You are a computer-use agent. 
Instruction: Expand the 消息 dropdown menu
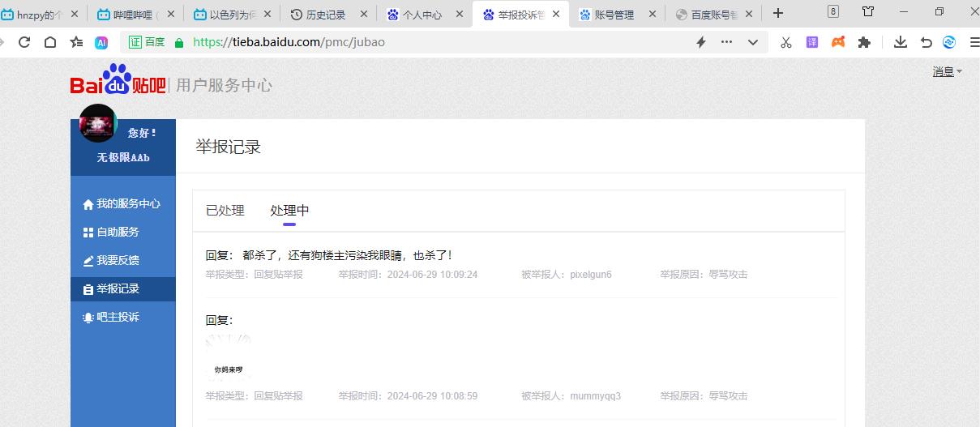point(947,72)
